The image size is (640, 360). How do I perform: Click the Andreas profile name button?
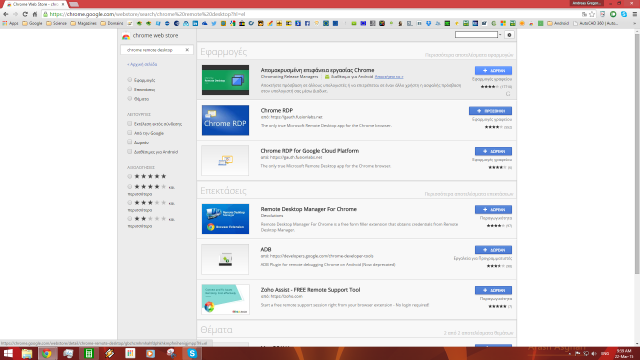click(x=586, y=3)
